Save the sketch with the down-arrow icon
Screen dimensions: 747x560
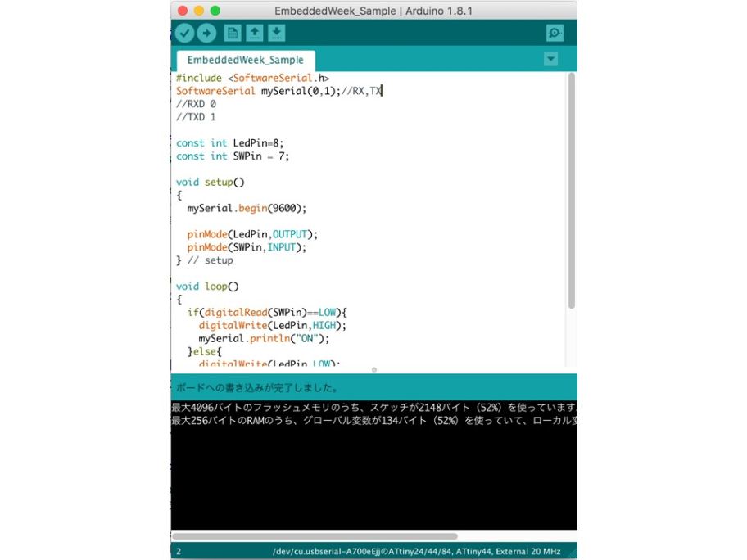click(x=276, y=33)
